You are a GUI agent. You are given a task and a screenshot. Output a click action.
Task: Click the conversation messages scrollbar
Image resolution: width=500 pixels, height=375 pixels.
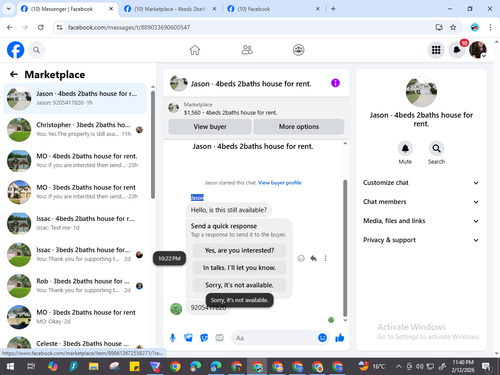345,248
